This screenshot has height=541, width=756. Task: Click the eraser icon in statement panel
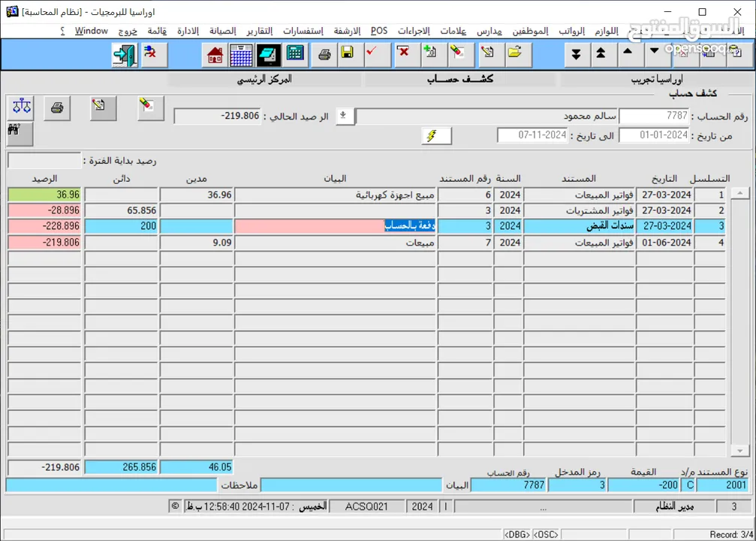click(150, 107)
